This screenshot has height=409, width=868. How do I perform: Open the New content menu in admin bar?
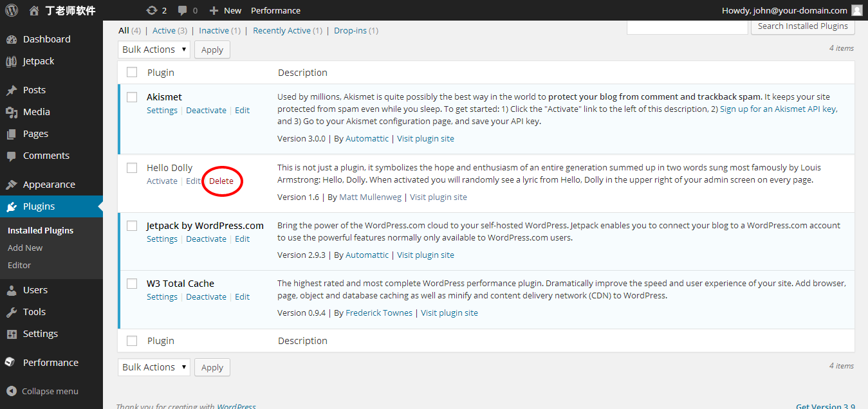[x=226, y=10]
